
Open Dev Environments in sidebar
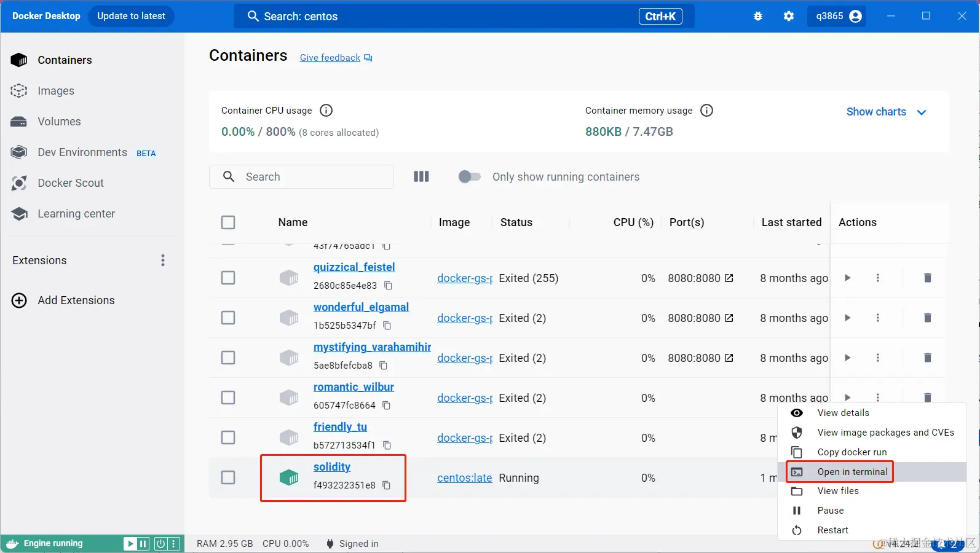pyautogui.click(x=92, y=152)
